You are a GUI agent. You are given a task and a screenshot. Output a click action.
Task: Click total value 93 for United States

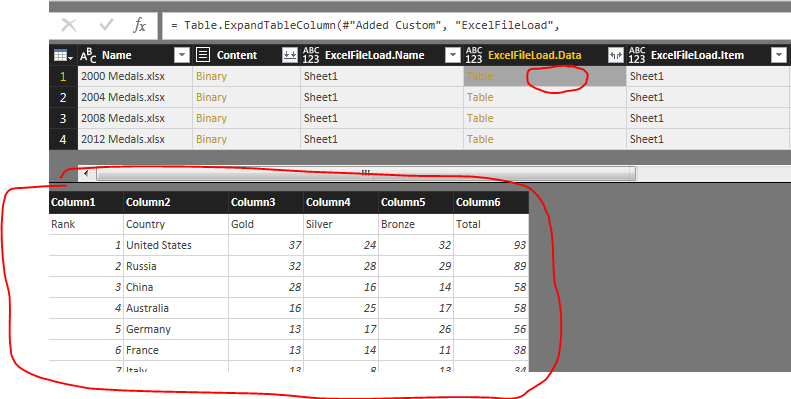pyautogui.click(x=491, y=245)
